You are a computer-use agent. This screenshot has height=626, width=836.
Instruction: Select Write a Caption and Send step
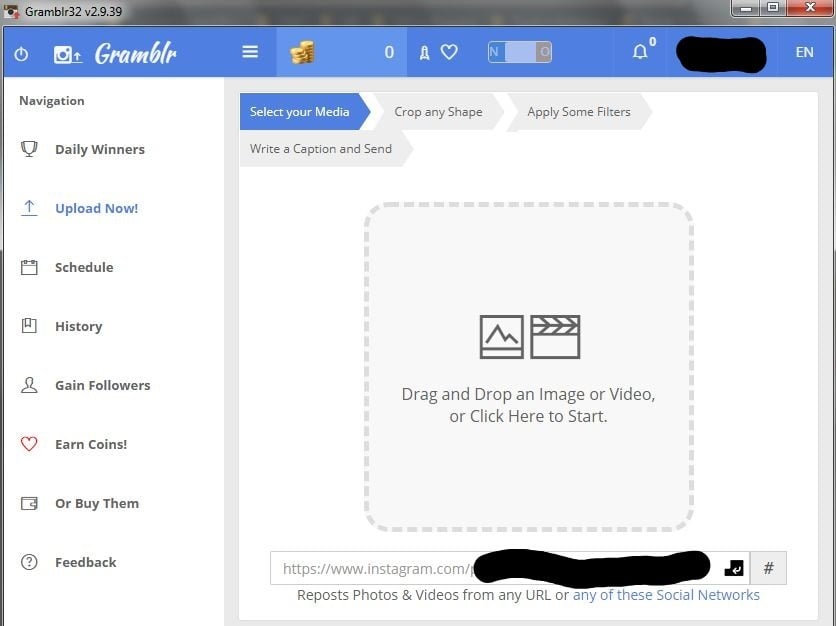[325, 149]
